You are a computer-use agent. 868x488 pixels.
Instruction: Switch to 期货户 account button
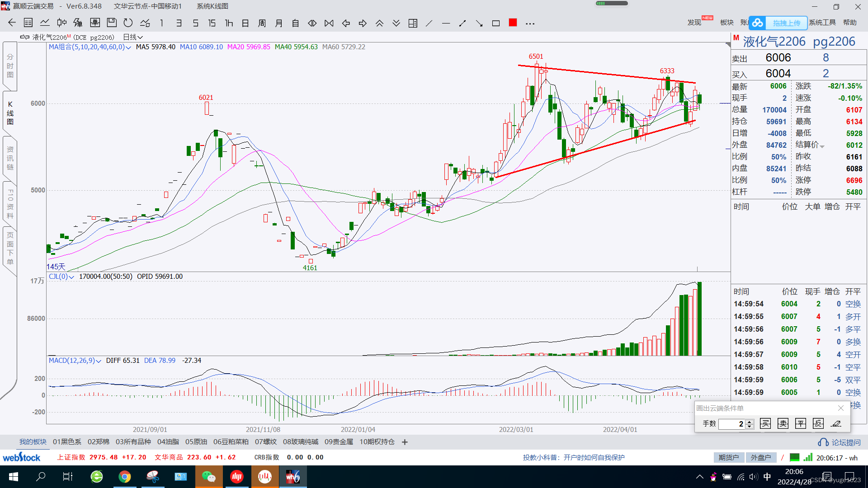point(729,458)
